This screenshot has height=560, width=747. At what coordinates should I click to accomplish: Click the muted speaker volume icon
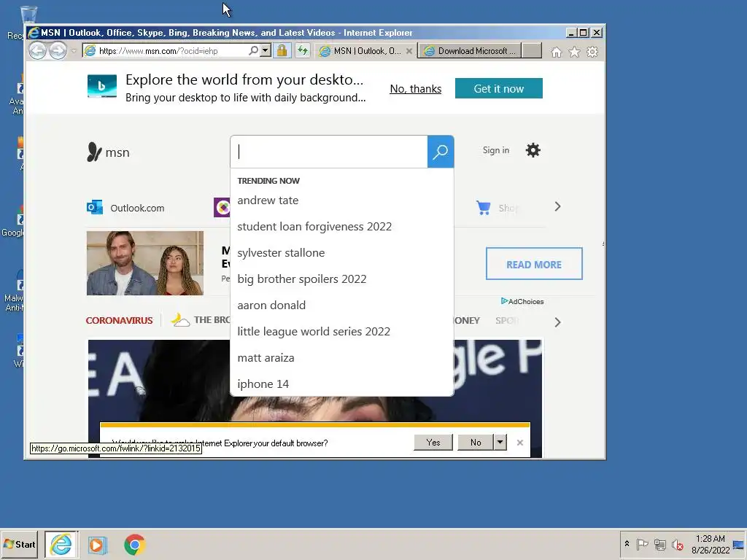tap(677, 544)
